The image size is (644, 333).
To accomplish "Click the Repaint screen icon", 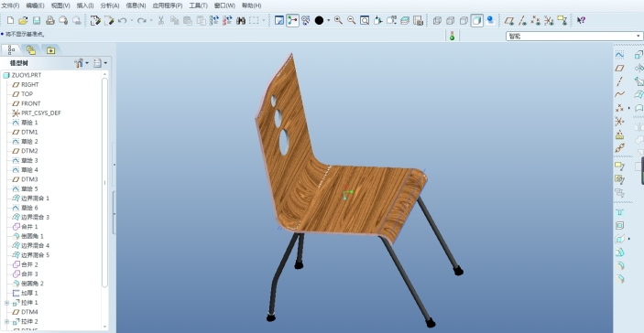I will (279, 20).
